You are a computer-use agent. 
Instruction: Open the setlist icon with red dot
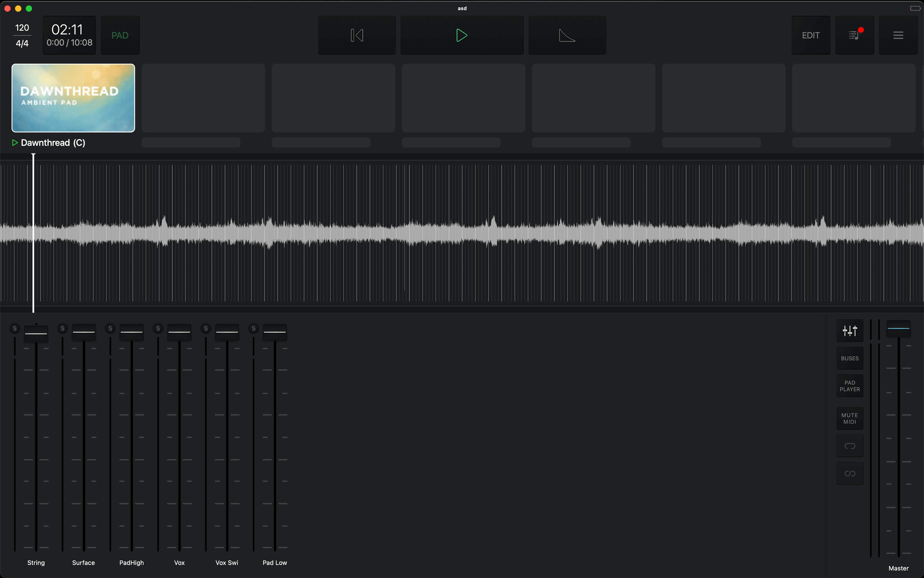click(854, 35)
